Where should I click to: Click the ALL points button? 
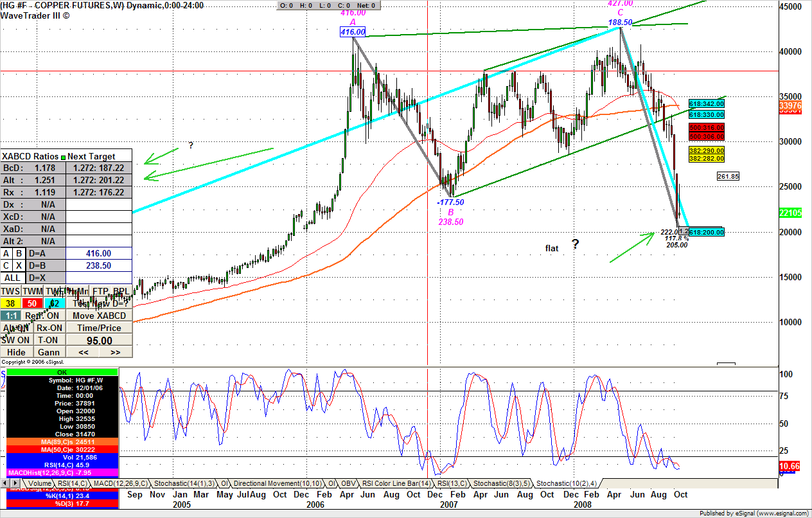tap(13, 278)
